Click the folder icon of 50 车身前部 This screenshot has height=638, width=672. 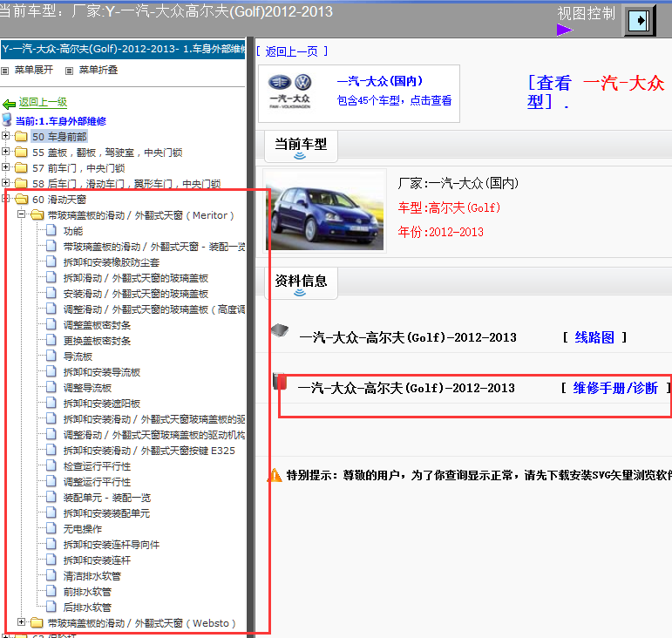click(x=21, y=137)
